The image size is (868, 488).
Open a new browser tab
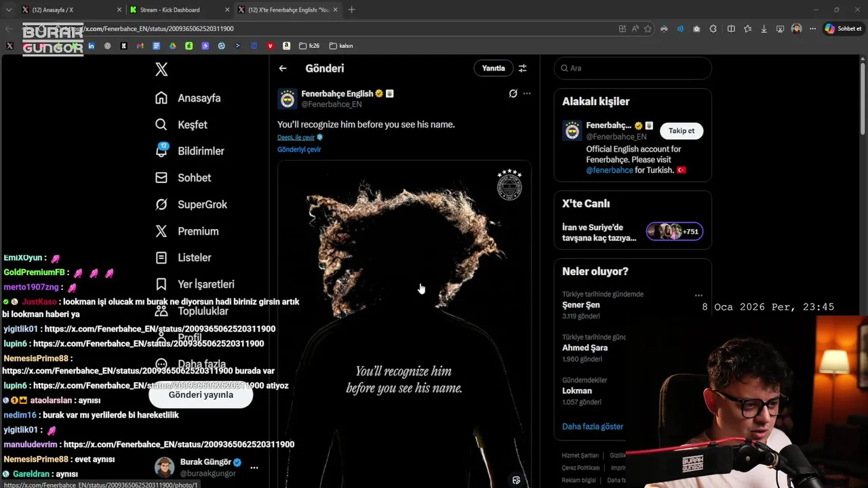click(x=351, y=9)
